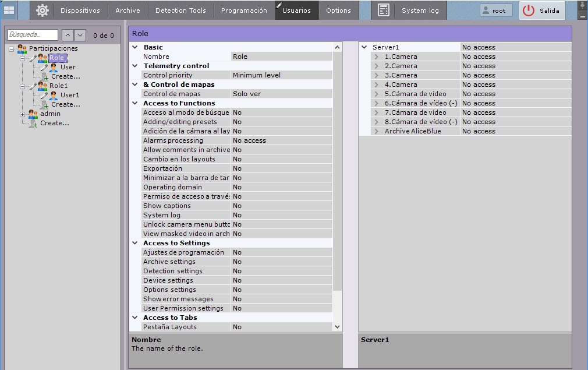This screenshot has height=370, width=588.
Task: Click the Participaciones group icon
Action: click(22, 48)
